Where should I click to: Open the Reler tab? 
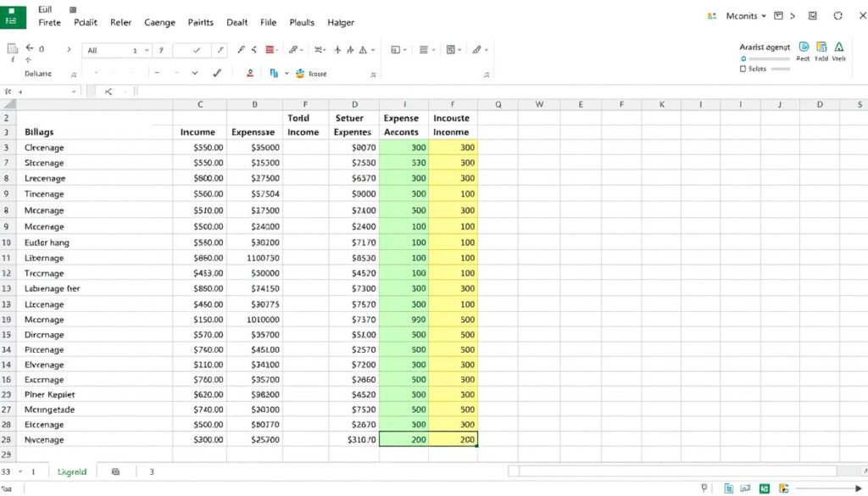point(120,23)
